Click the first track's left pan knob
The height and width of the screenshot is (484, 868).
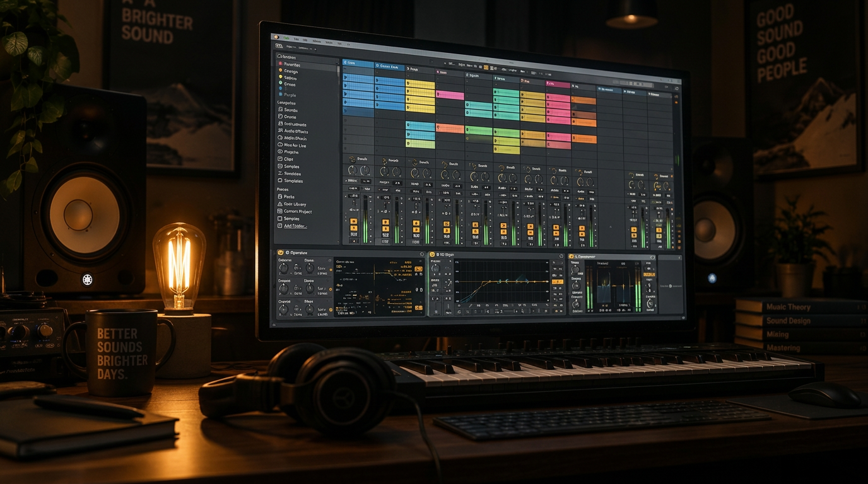click(353, 170)
